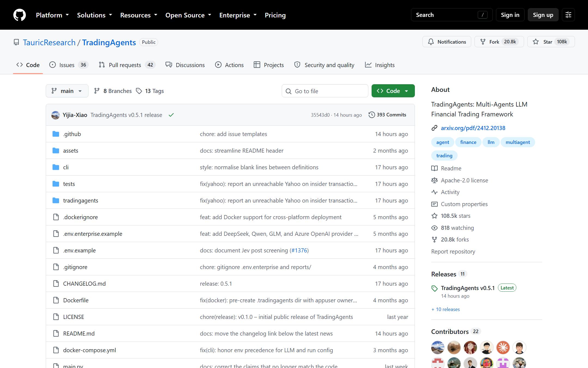
Task: Open the .env.enterprise.example file
Action: click(93, 234)
